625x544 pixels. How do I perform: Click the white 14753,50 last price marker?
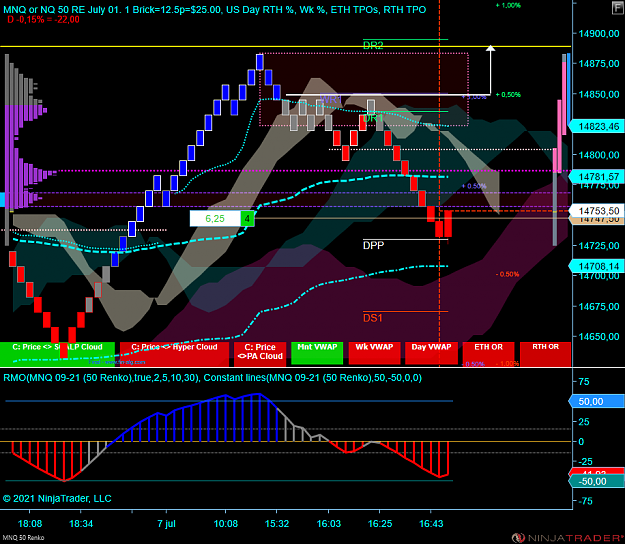click(596, 211)
